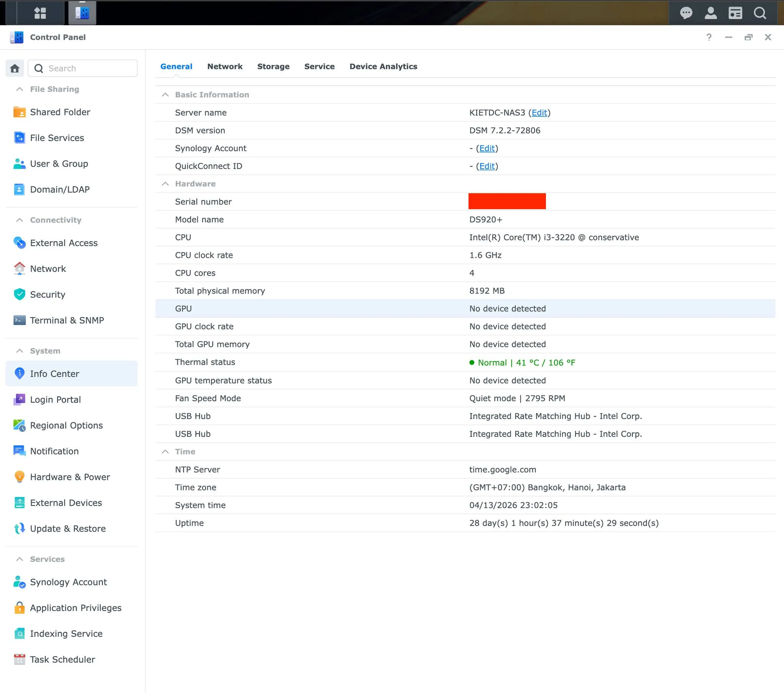This screenshot has height=693, width=784.
Task: Click the Control Panel taskbar icon
Action: click(82, 13)
